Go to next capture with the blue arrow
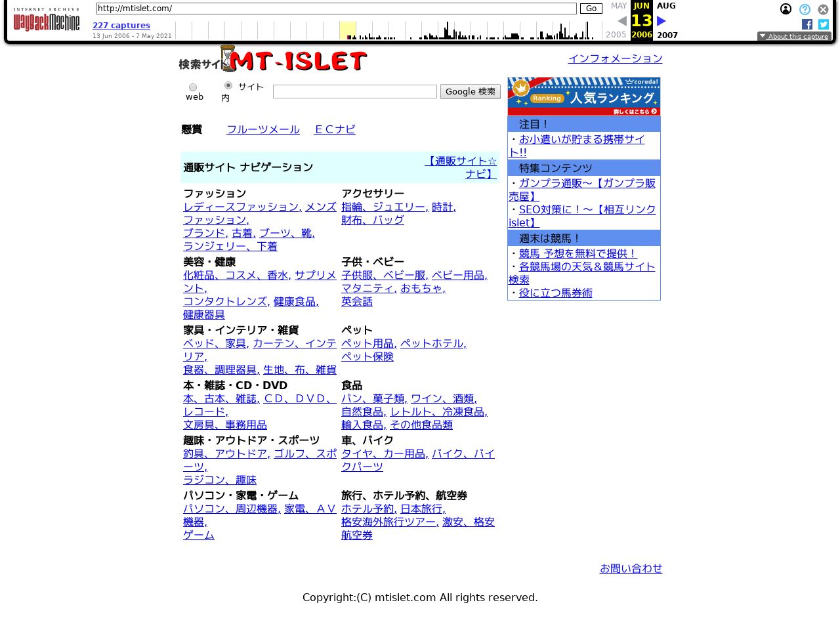Image resolution: width=840 pixels, height=630 pixels. tap(661, 20)
